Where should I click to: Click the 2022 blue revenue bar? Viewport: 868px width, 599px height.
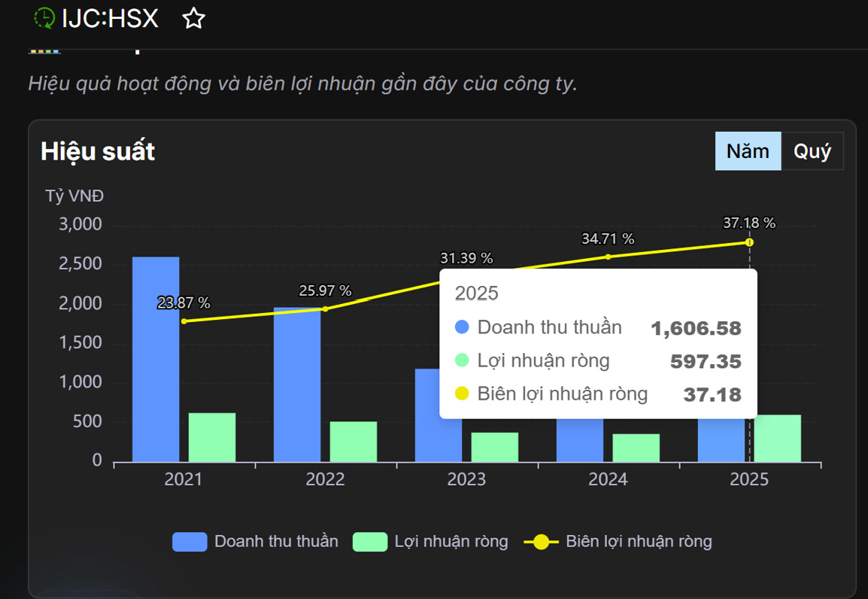pos(297,384)
